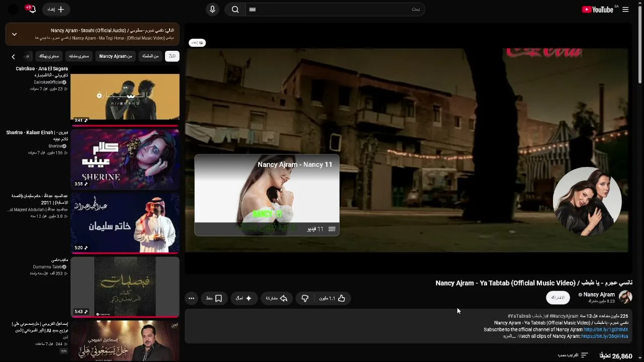Click the round channel avatar on end screen
The width and height of the screenshot is (644, 362).
click(x=587, y=201)
